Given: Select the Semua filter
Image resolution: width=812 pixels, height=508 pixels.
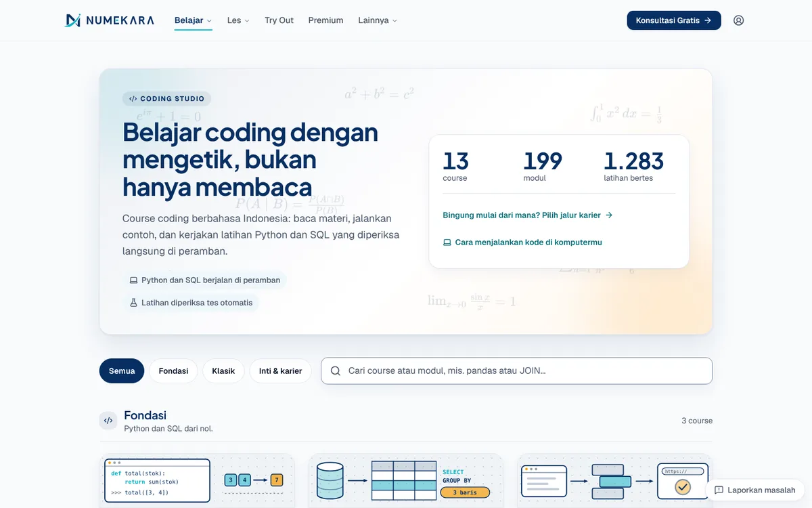Looking at the screenshot, I should click(x=122, y=371).
